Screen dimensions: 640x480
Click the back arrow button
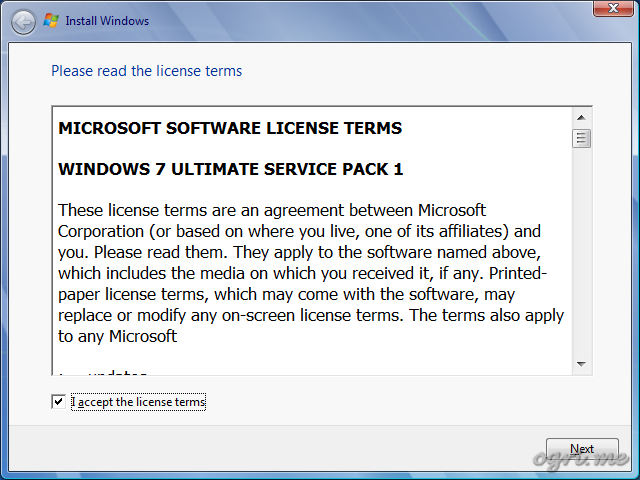click(23, 22)
